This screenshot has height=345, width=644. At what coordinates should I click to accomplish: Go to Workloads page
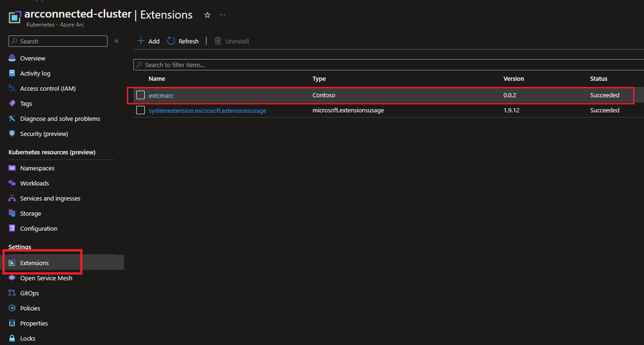35,183
